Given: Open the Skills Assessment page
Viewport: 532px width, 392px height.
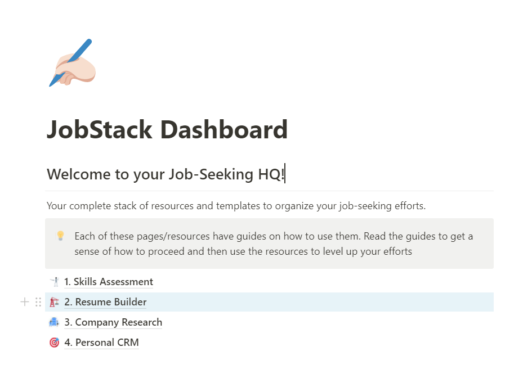Looking at the screenshot, I should coord(109,281).
